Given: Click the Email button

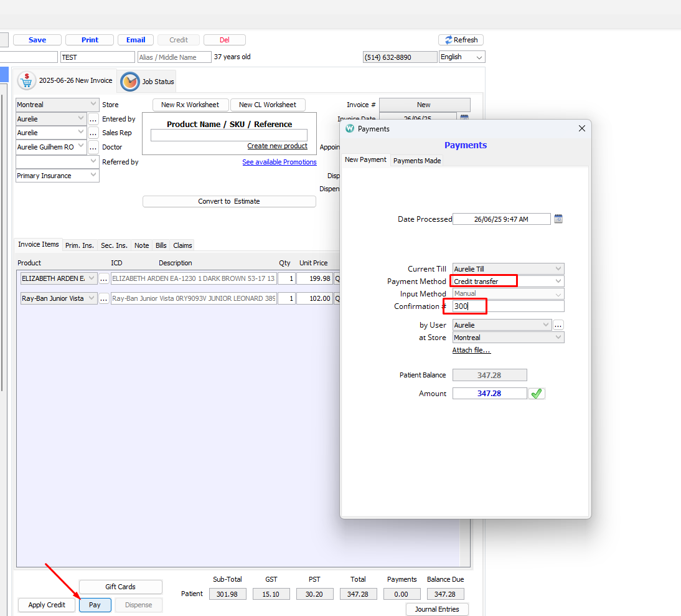Looking at the screenshot, I should [136, 40].
